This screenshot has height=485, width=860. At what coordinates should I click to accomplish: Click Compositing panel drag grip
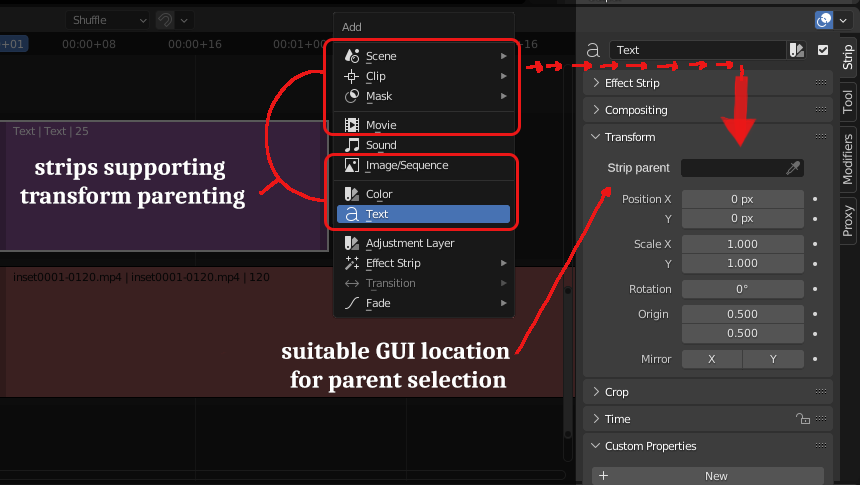[821, 110]
